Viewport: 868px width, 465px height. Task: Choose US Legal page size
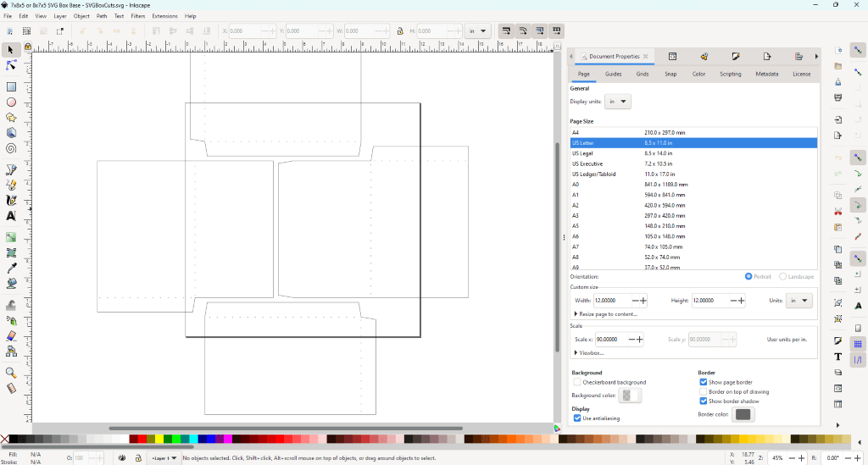[583, 153]
